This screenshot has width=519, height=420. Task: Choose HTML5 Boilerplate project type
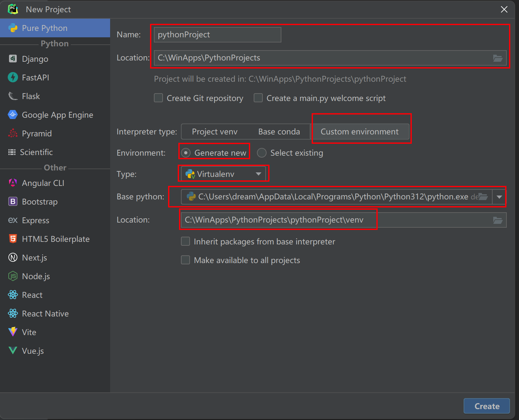pyautogui.click(x=55, y=239)
